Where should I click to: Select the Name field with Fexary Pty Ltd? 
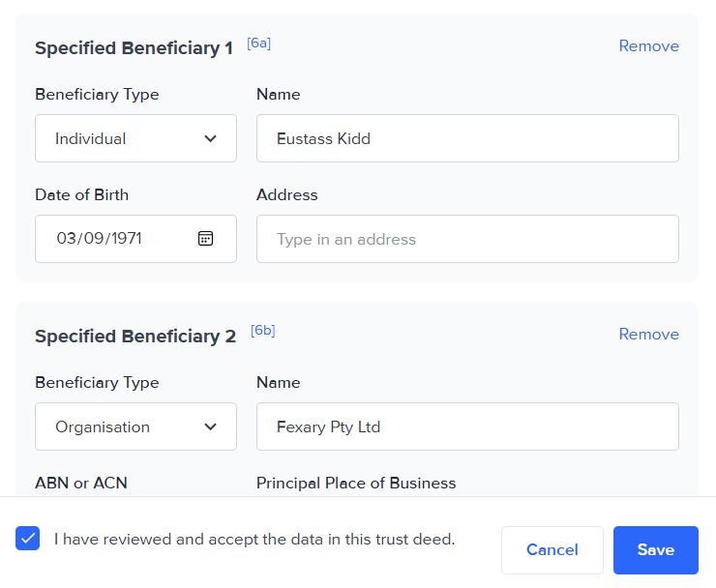click(467, 426)
